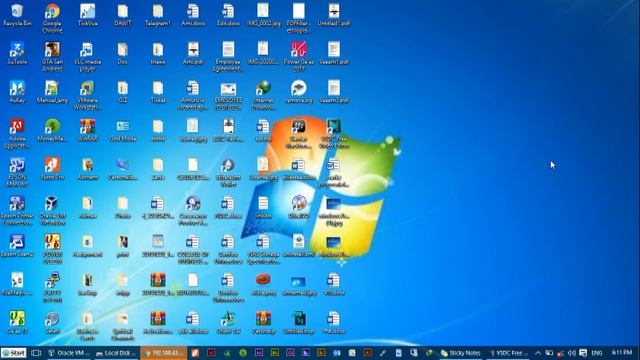Select the WinRAR shortcut icon
Viewport: 640px width, 360px height.
coord(87,130)
